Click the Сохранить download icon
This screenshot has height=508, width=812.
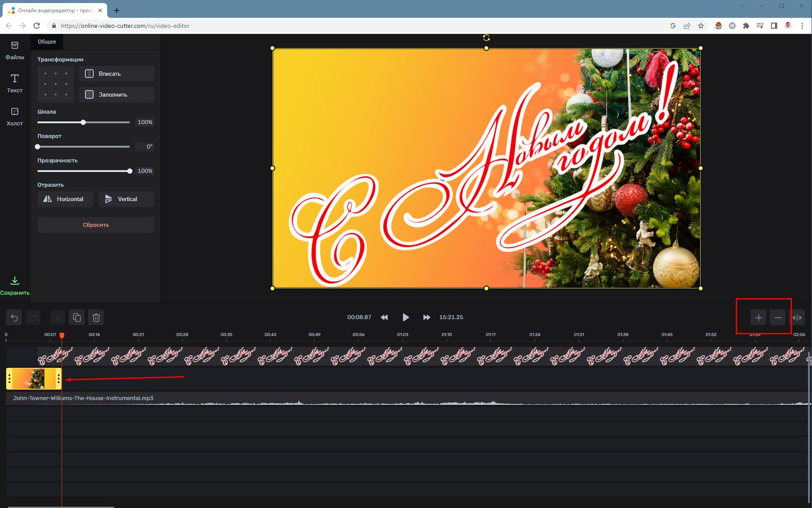pyautogui.click(x=14, y=281)
